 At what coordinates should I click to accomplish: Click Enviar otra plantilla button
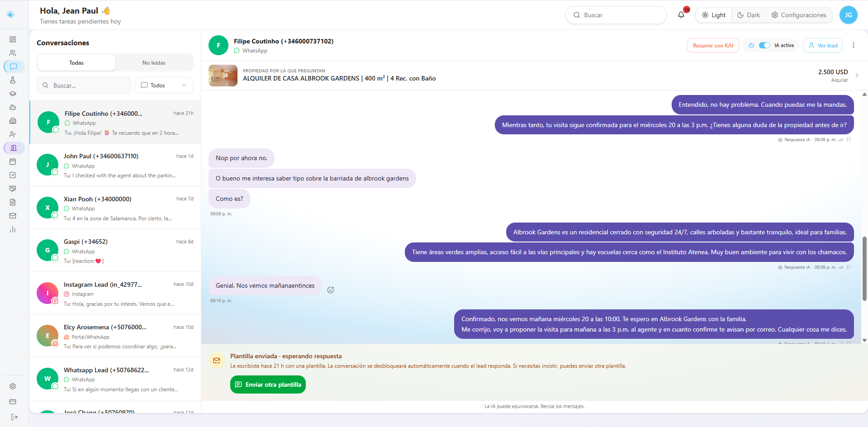[x=268, y=384]
